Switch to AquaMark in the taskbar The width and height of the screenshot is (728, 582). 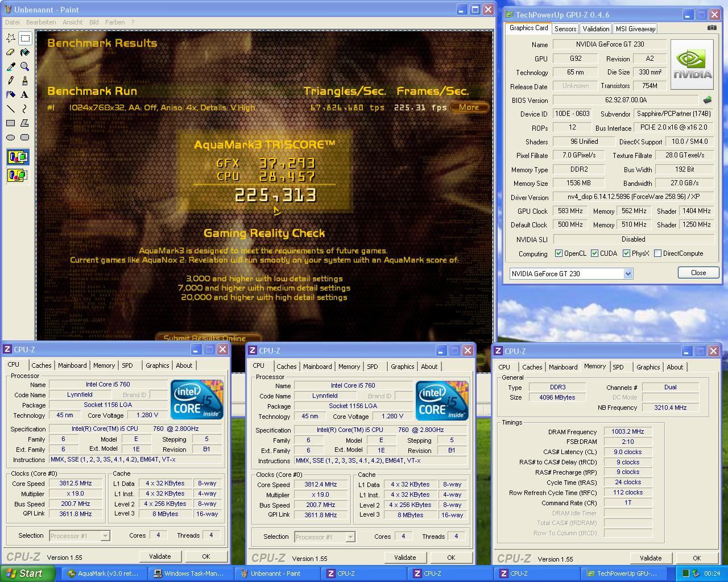click(104, 573)
